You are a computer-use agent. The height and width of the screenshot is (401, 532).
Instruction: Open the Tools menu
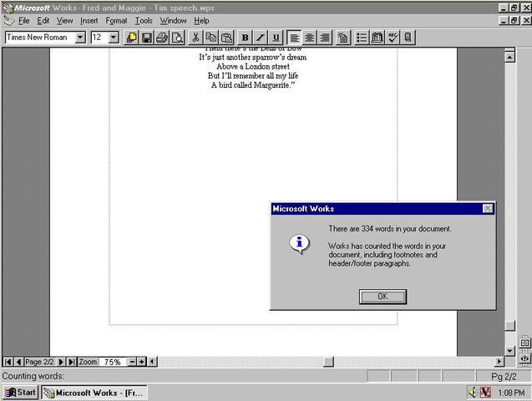[144, 21]
